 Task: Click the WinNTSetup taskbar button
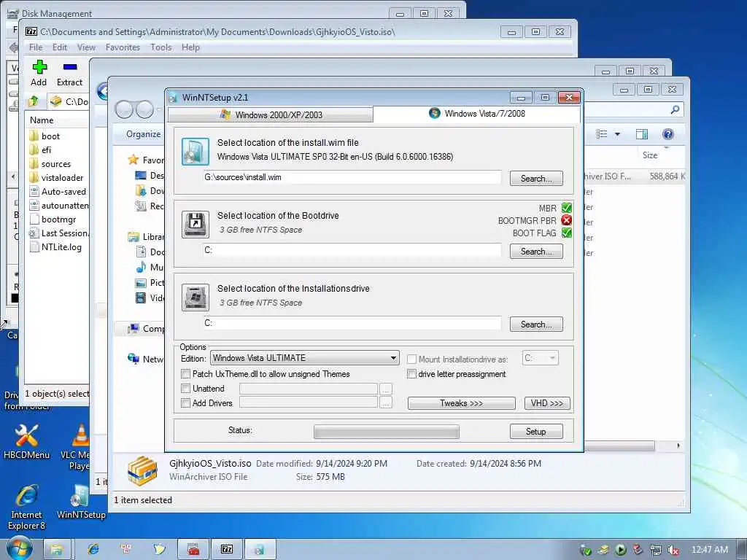coord(260,550)
